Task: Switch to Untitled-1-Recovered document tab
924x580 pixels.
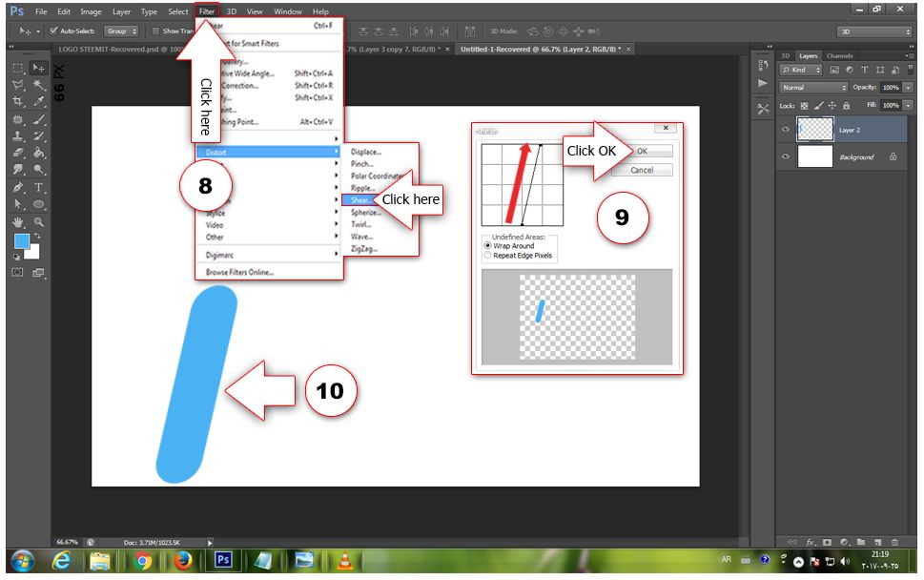Action: (544, 49)
